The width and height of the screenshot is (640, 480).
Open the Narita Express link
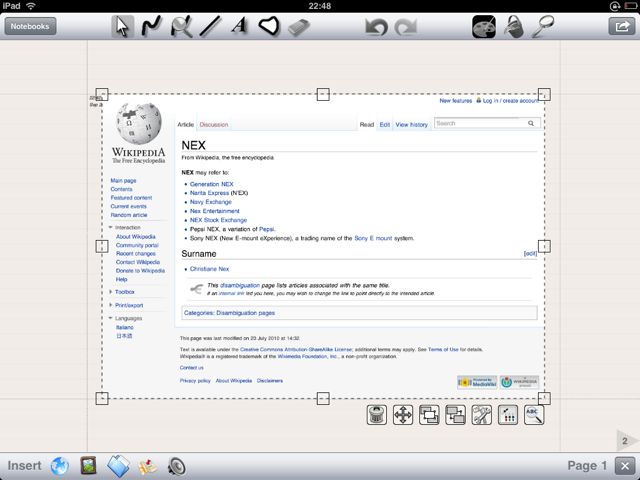click(209, 193)
